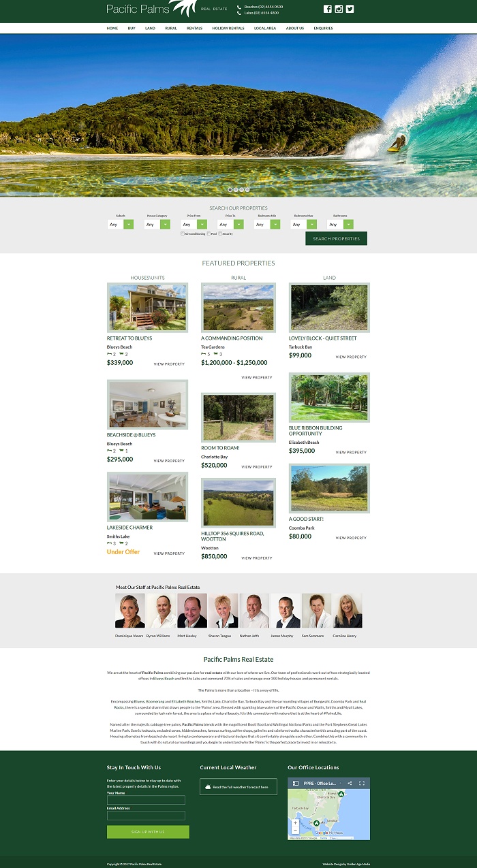
Task: Open the Suburb dropdown
Action: coord(121,224)
